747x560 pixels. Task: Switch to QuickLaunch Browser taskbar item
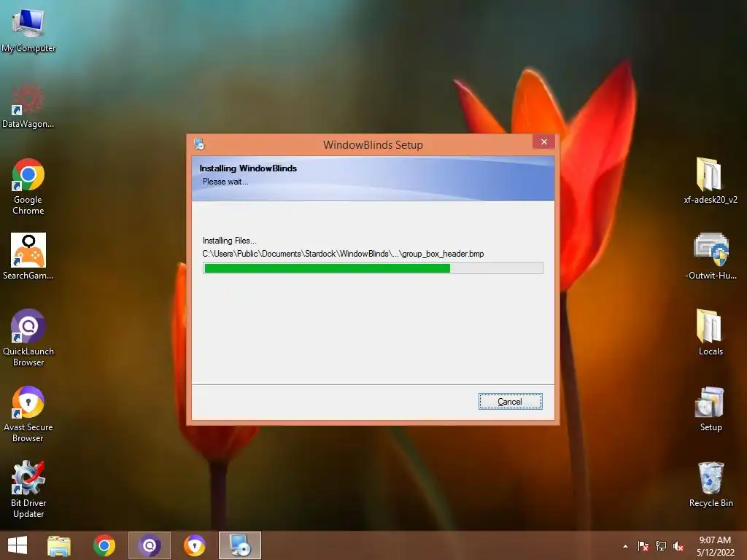click(x=149, y=545)
